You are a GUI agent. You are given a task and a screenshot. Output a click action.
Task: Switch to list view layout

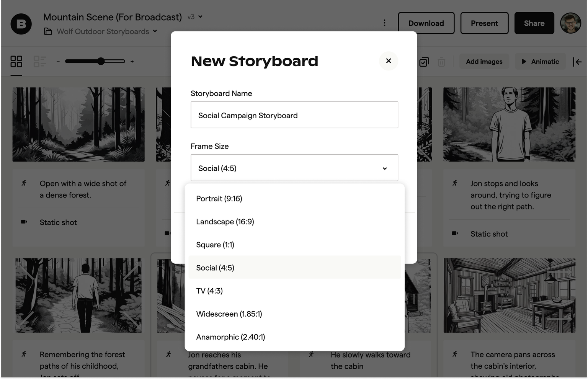(x=39, y=62)
